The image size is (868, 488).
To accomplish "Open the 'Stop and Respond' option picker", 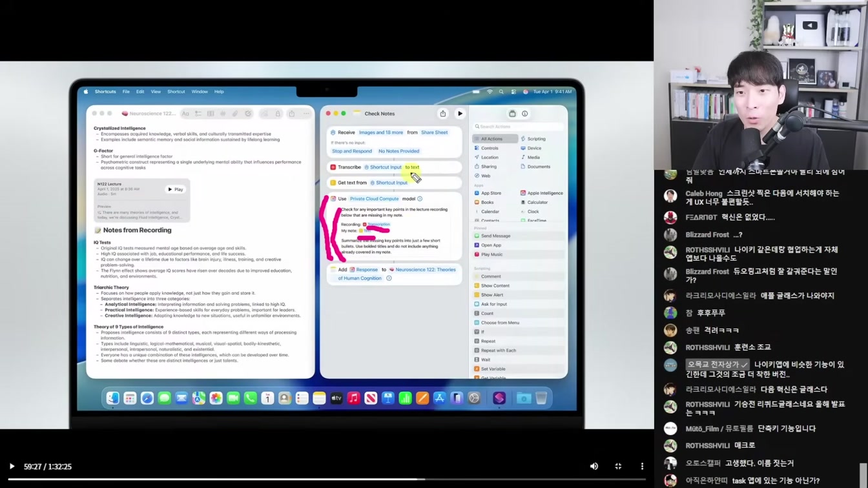I will 352,151.
